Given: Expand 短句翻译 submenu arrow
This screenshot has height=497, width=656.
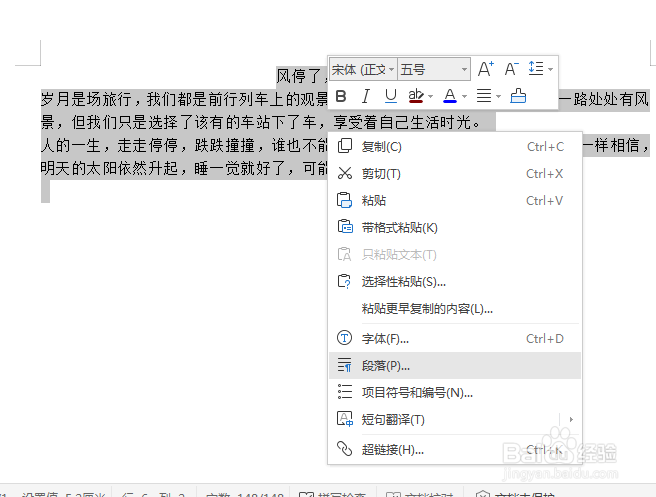Looking at the screenshot, I should coord(571,419).
